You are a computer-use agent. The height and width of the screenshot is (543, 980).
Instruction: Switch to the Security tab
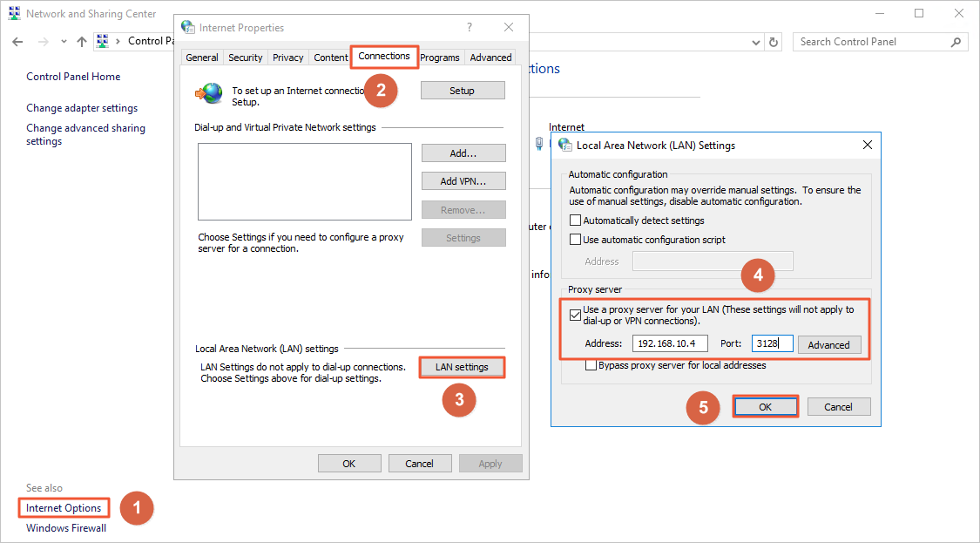[x=245, y=57]
